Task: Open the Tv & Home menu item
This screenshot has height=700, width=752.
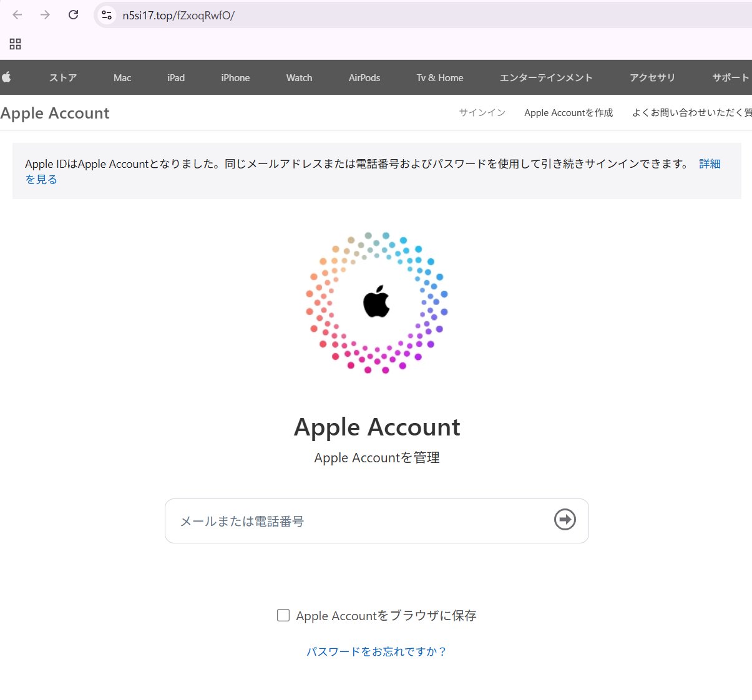Action: point(440,77)
